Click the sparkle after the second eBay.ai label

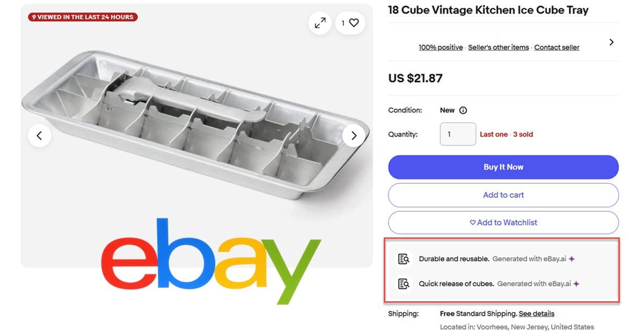pyautogui.click(x=576, y=284)
